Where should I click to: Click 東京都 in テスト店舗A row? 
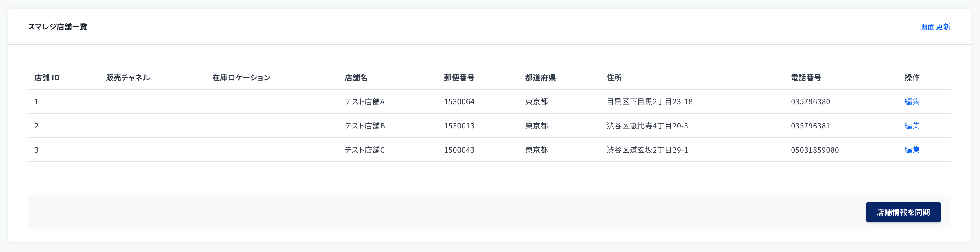pyautogui.click(x=536, y=101)
